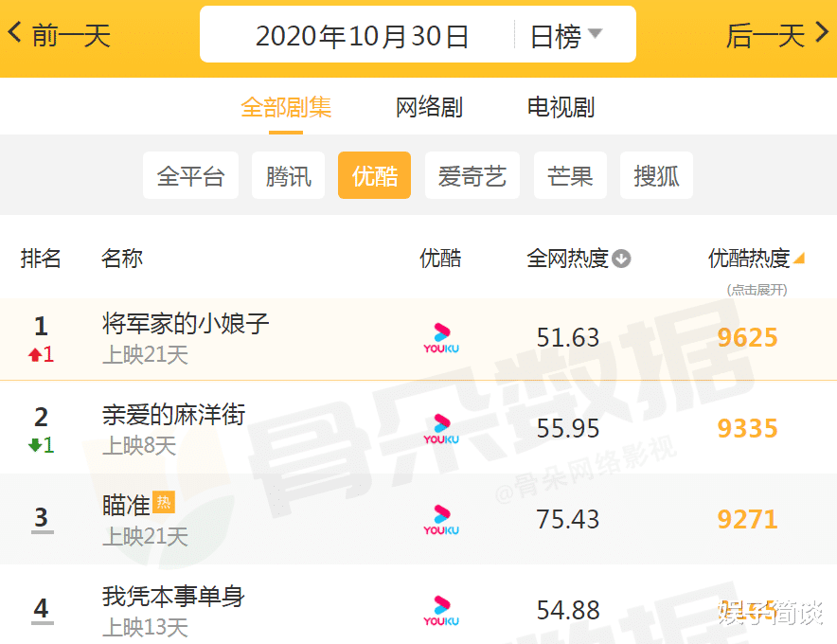Click the sort icon next to 全网热度
The width and height of the screenshot is (837, 644).
click(620, 258)
